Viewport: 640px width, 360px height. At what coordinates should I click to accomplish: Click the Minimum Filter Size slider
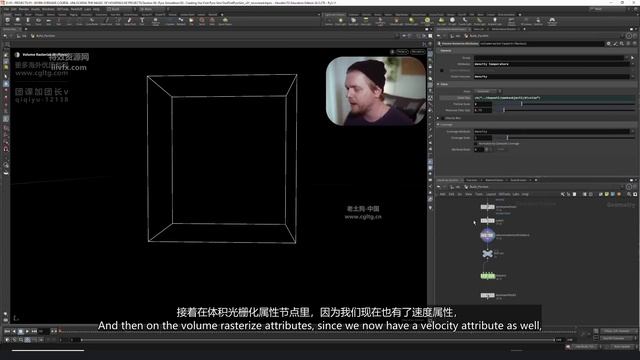(563, 110)
